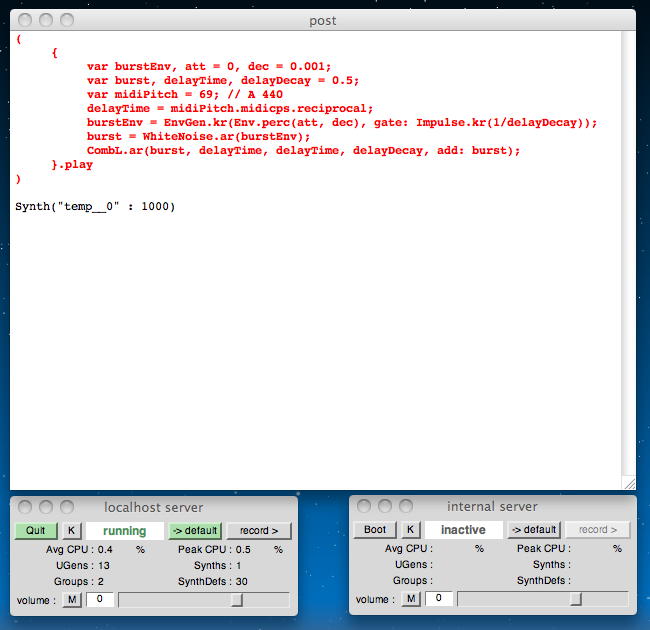Zoom the post window

point(67,19)
